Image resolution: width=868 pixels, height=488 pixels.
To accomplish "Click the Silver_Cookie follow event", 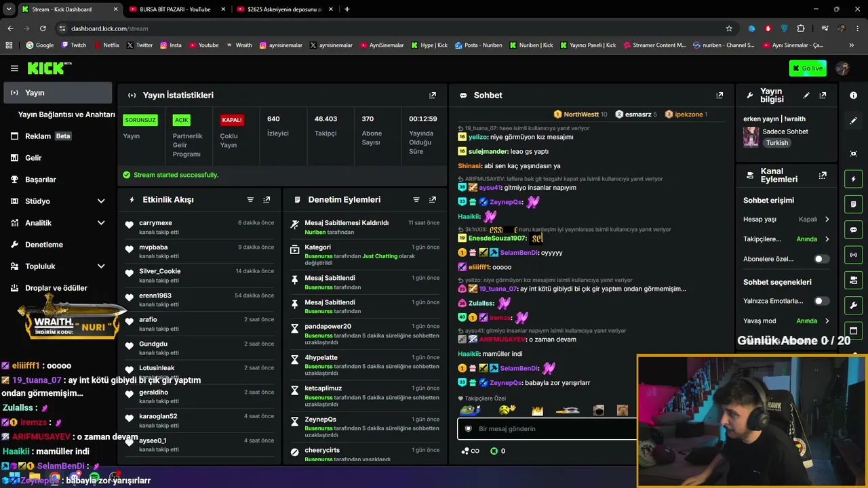I will tap(201, 276).
